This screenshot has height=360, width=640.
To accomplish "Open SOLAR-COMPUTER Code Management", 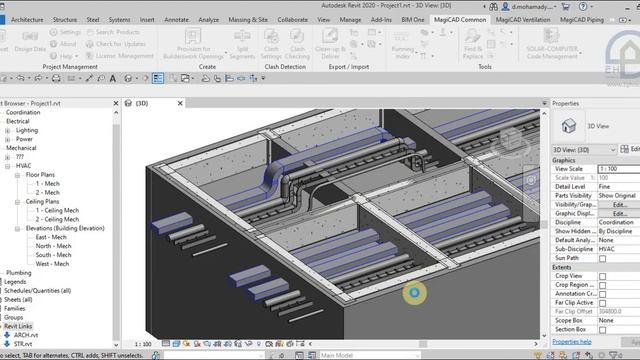I will pyautogui.click(x=551, y=36).
